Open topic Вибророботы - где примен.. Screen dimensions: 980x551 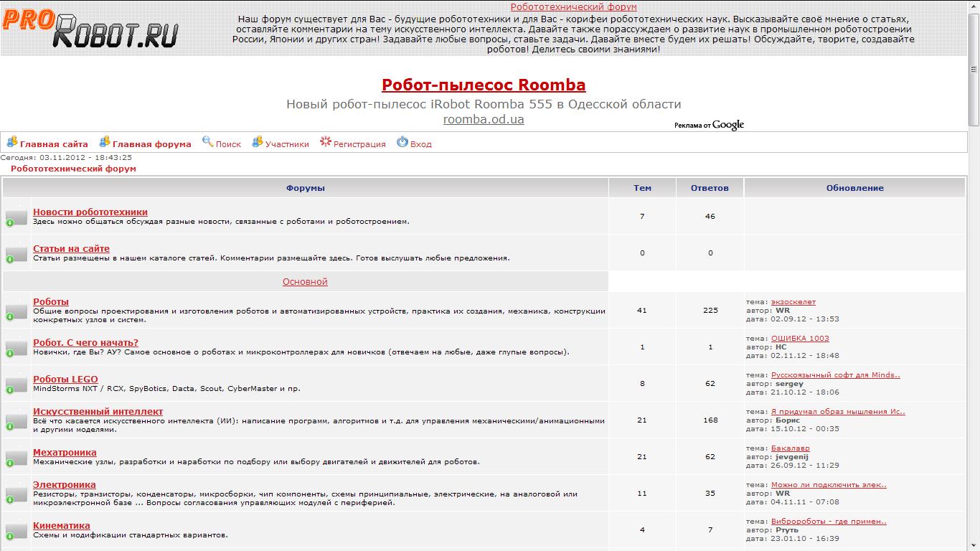coord(829,522)
